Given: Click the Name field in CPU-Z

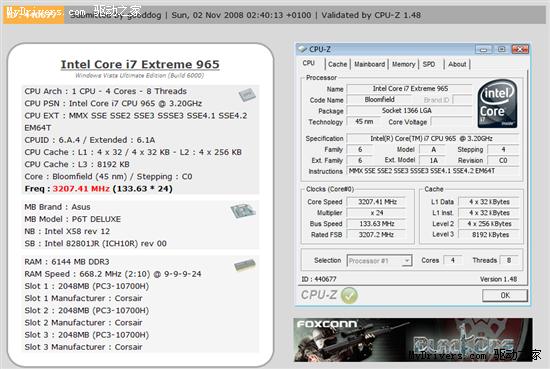Looking at the screenshot, I should (x=409, y=89).
